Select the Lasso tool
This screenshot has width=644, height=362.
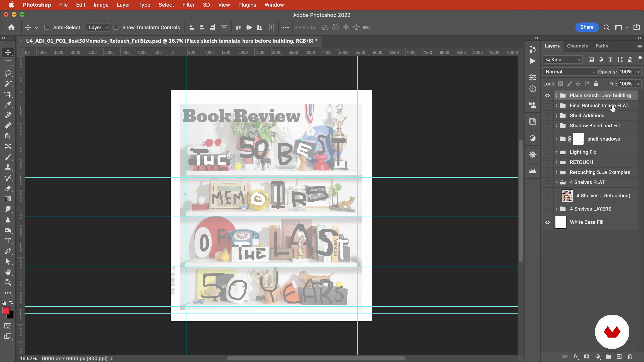8,73
